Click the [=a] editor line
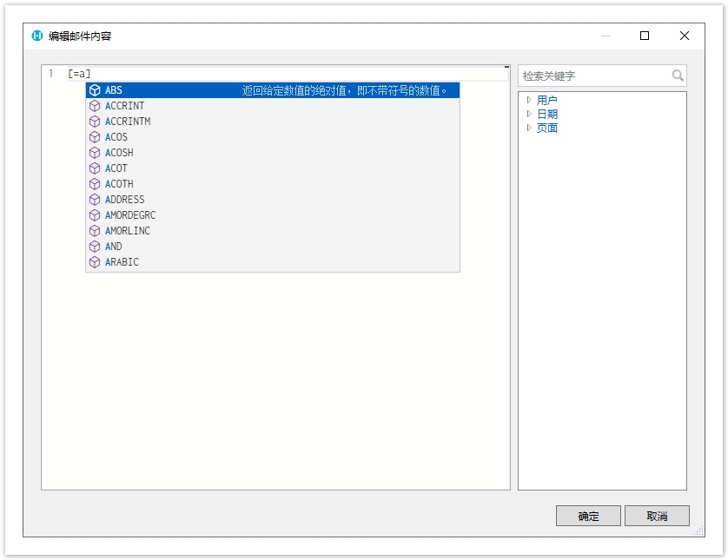The height and width of the screenshot is (560, 728). click(x=288, y=74)
